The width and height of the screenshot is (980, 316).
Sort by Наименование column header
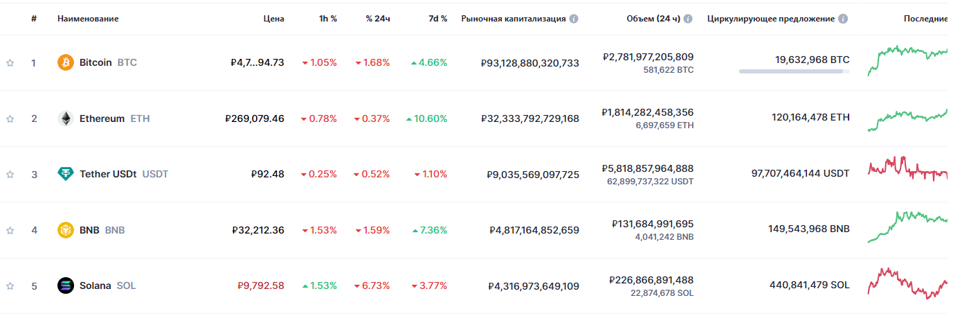pos(88,19)
